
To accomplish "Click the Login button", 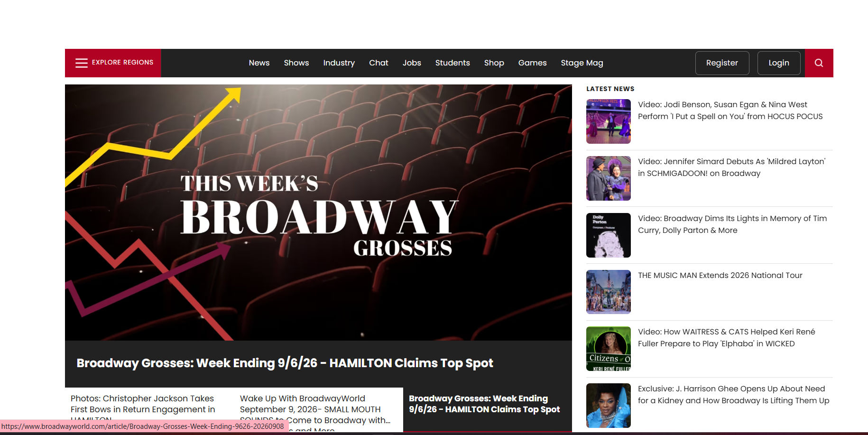I will [x=779, y=63].
